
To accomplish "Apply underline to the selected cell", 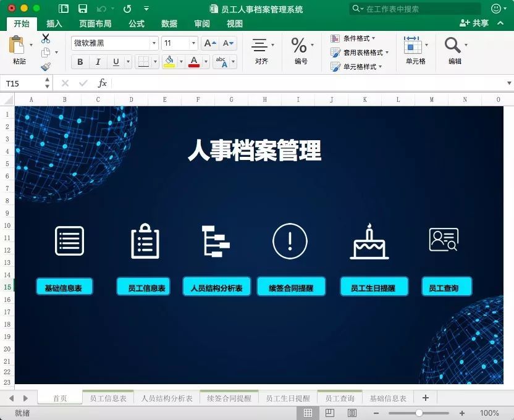I will click(x=114, y=62).
